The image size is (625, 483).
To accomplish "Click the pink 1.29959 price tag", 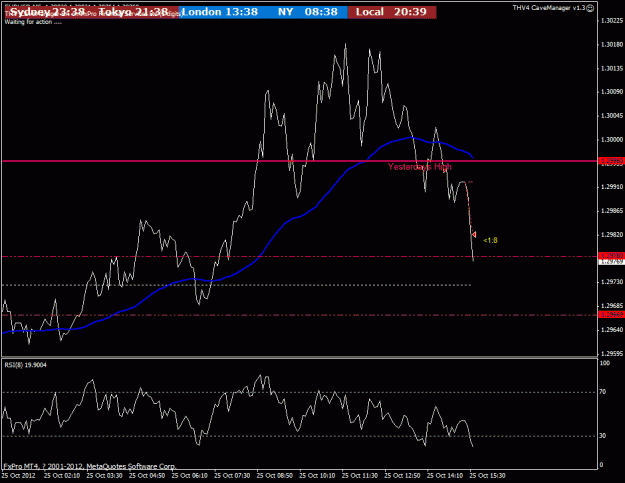I will 612,161.
